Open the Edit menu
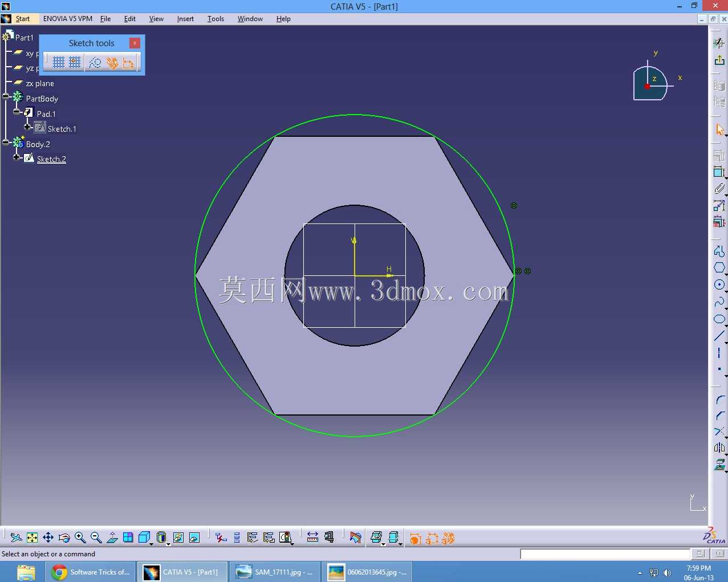The width and height of the screenshot is (728, 582). 130,19
